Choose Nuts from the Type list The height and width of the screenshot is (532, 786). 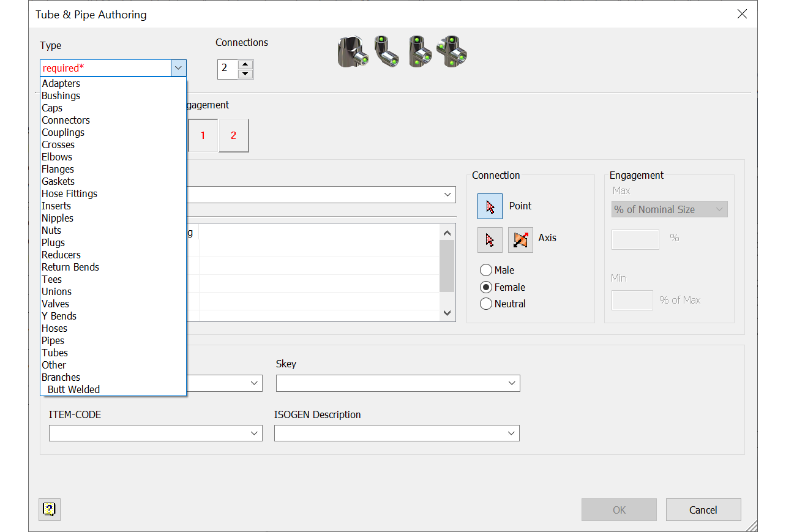coord(113,230)
